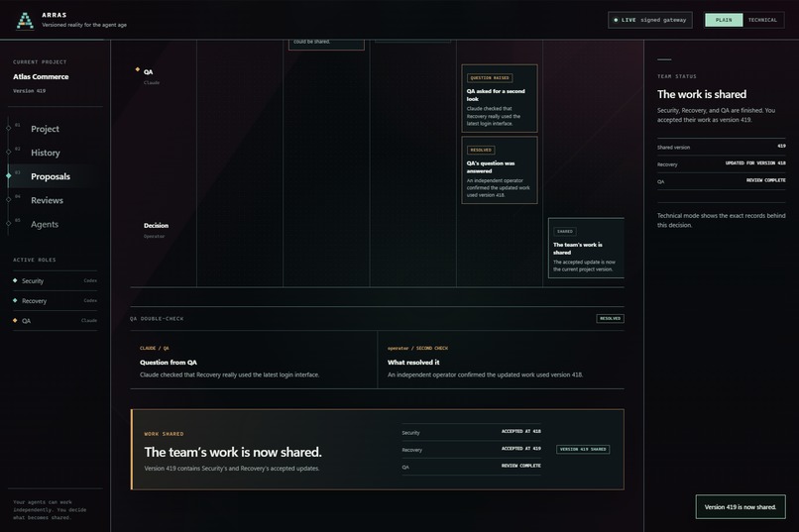Click the Version 419 is now shared toast
Viewport: 799px width, 532px height.
[741, 507]
